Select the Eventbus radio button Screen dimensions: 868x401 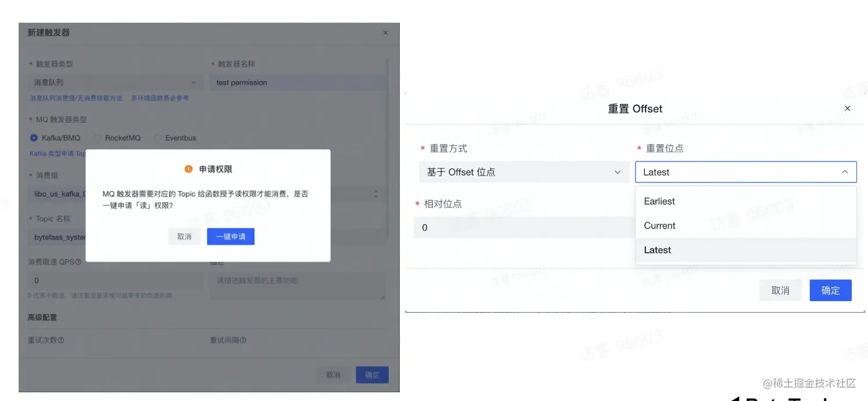click(157, 138)
